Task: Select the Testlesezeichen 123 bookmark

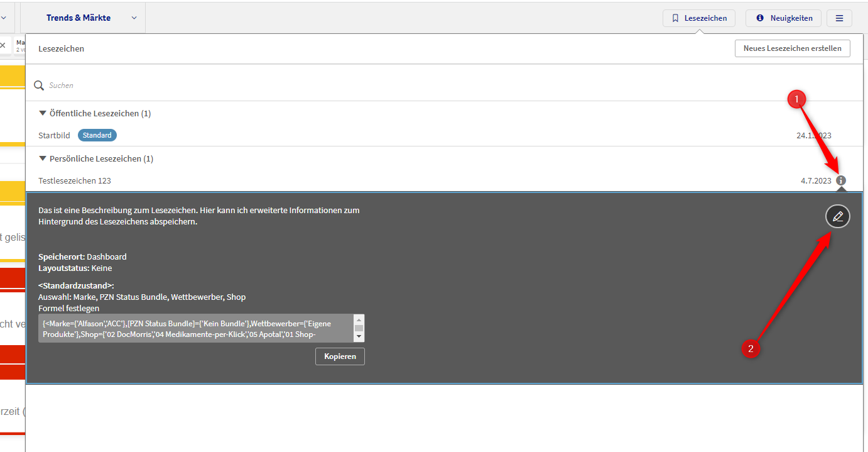Action: (75, 180)
